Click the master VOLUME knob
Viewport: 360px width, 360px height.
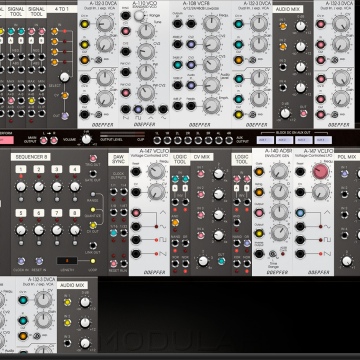pyautogui.click(x=86, y=139)
